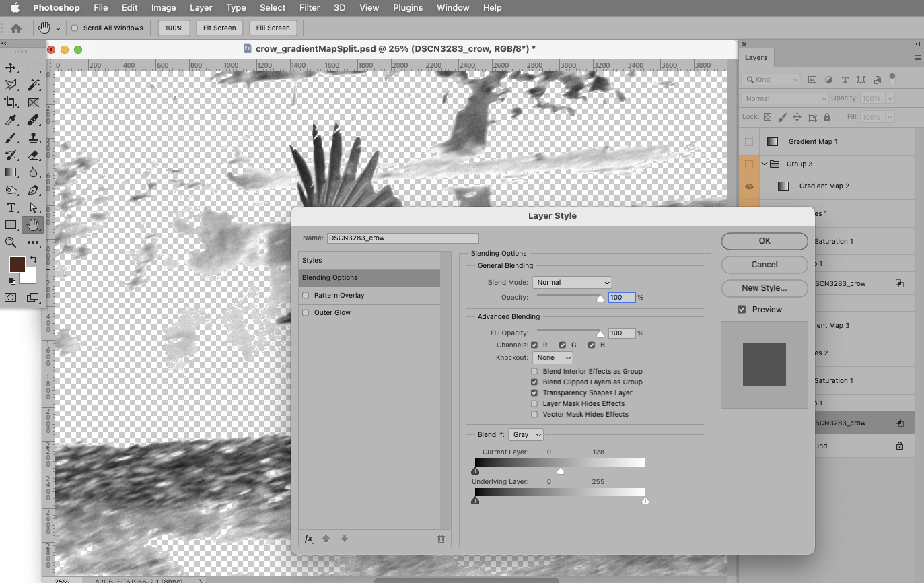Uncheck the Preview checkbox
Image resolution: width=924 pixels, height=583 pixels.
pos(742,309)
